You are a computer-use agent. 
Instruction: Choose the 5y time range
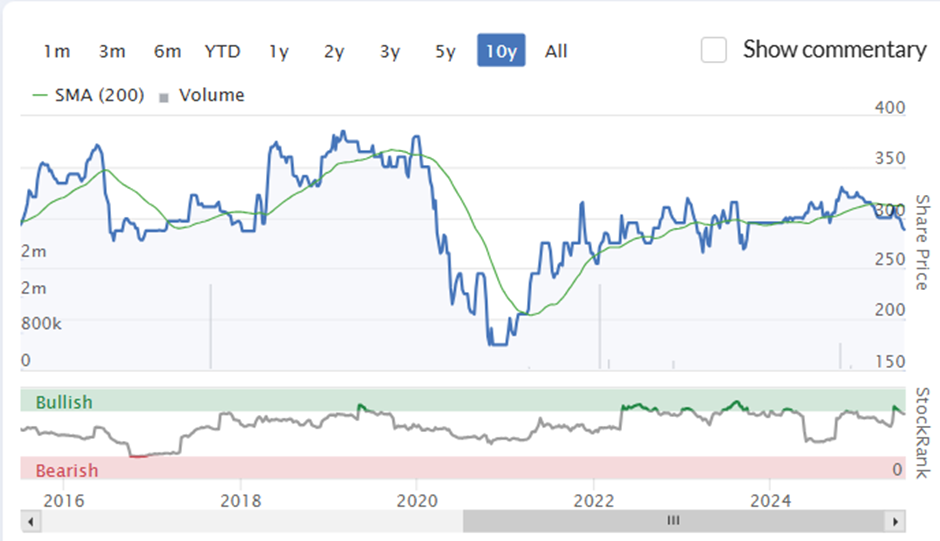(x=445, y=52)
